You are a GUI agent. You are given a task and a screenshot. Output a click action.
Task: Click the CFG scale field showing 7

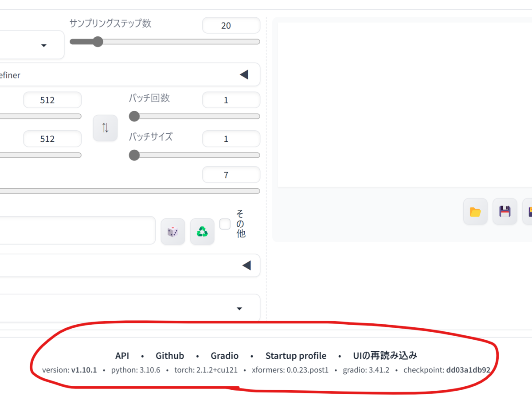(x=231, y=175)
